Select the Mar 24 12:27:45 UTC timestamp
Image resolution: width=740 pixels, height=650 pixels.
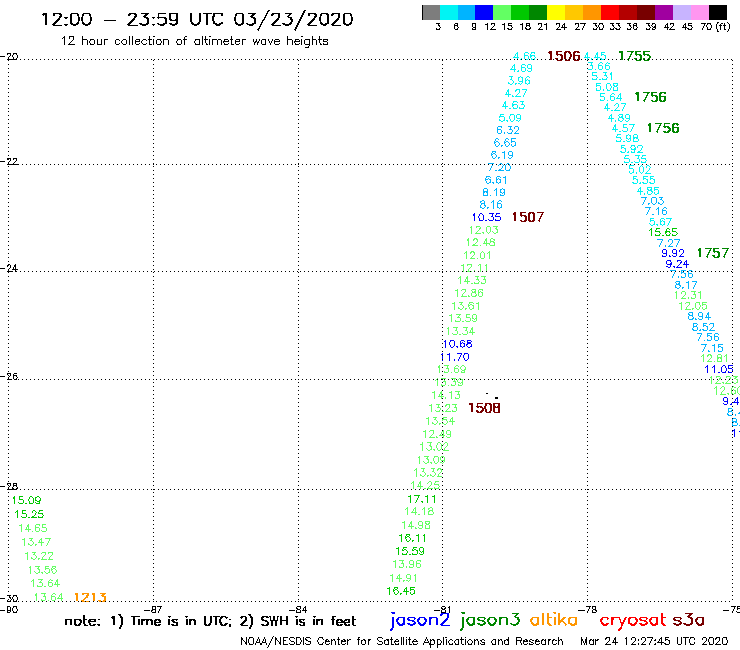tap(654, 641)
